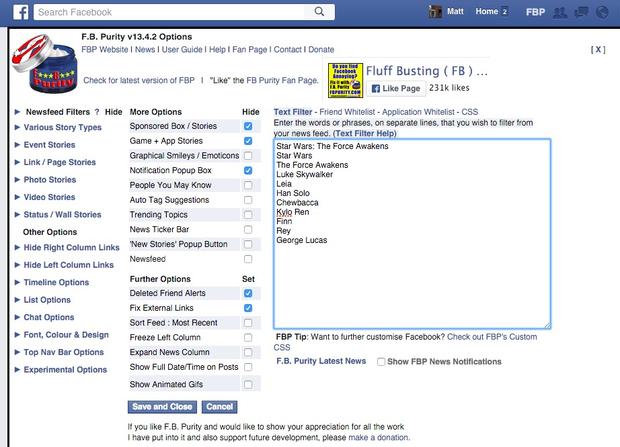Expand Font, Colour & Design options
Screen dimensions: 620x447
(66, 335)
